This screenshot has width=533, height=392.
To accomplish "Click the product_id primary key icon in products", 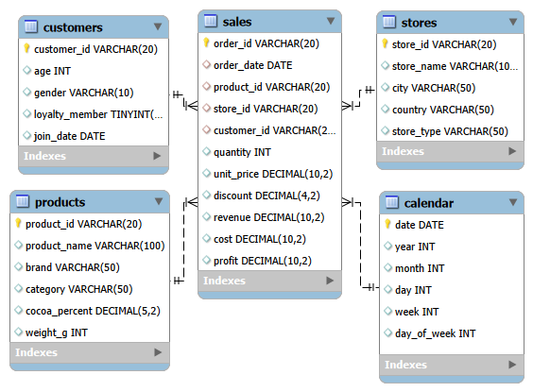I will click(x=18, y=223).
